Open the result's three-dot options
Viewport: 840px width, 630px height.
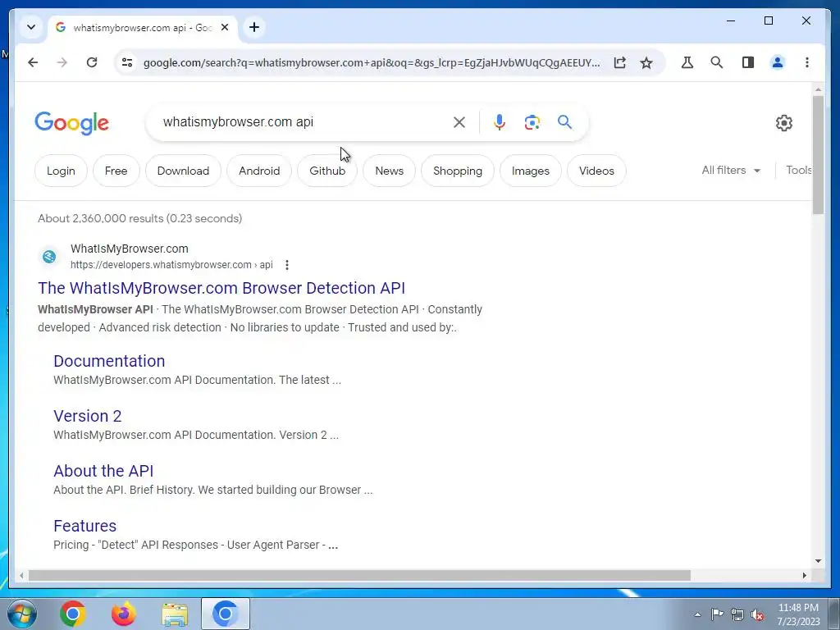[x=287, y=265]
